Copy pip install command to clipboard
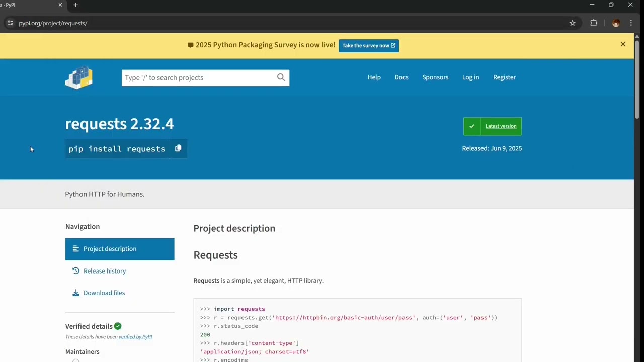644x362 pixels. pos(178,148)
